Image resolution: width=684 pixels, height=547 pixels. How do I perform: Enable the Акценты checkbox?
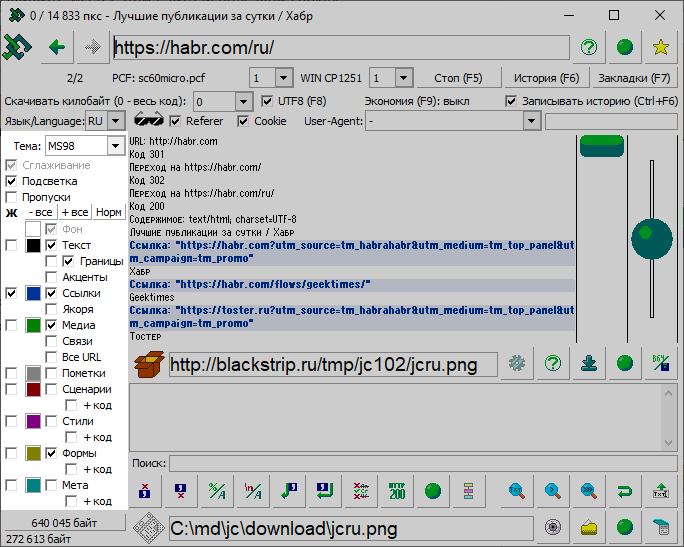(x=51, y=277)
